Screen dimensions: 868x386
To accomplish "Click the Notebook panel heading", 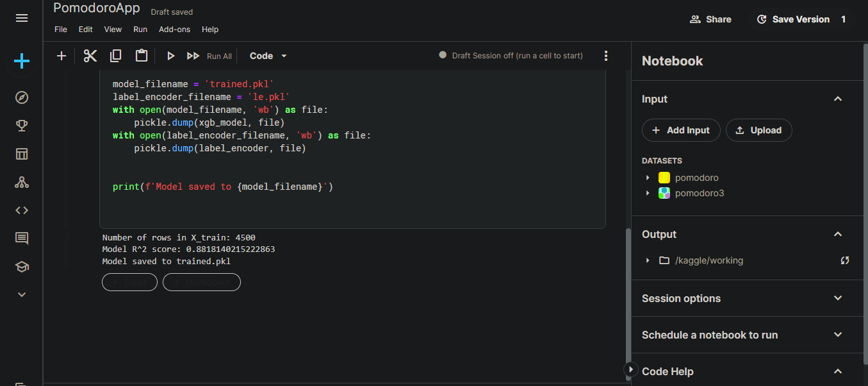I will tap(672, 61).
